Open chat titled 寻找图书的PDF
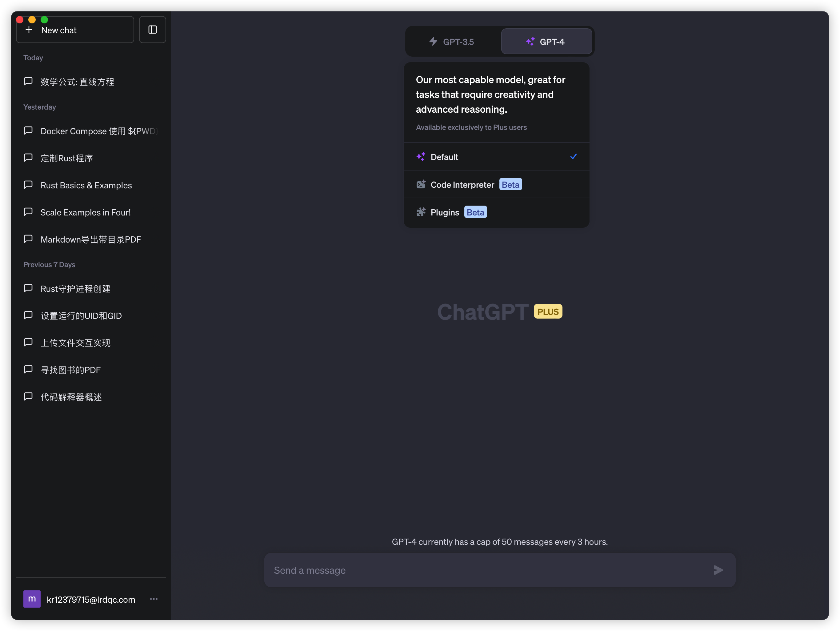 pyautogui.click(x=91, y=370)
